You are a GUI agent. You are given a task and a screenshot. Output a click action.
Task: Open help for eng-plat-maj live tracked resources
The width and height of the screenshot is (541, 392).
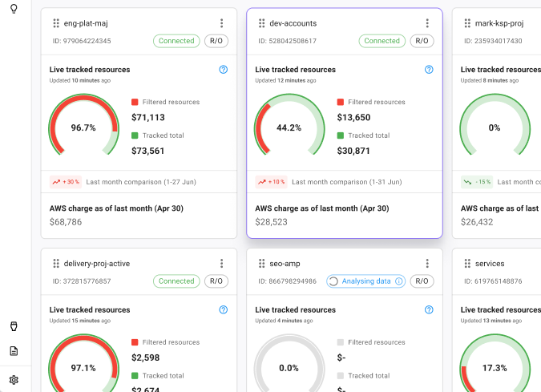tap(224, 70)
